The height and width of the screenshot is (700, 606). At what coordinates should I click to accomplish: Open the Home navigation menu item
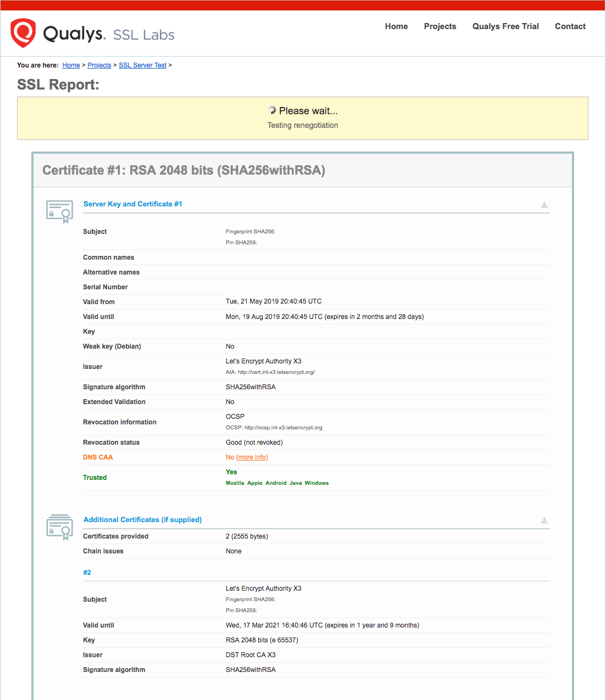click(x=396, y=26)
